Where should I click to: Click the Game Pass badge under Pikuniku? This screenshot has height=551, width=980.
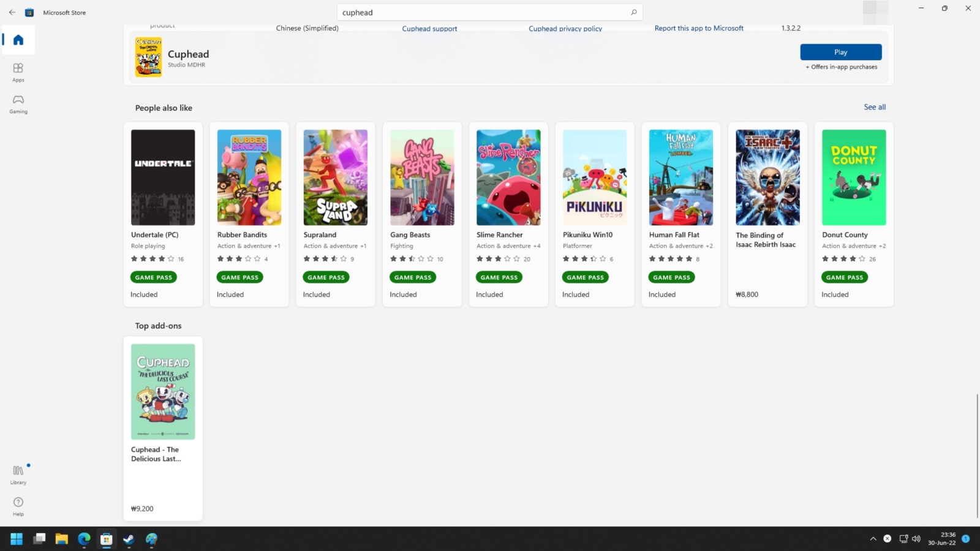(x=586, y=277)
